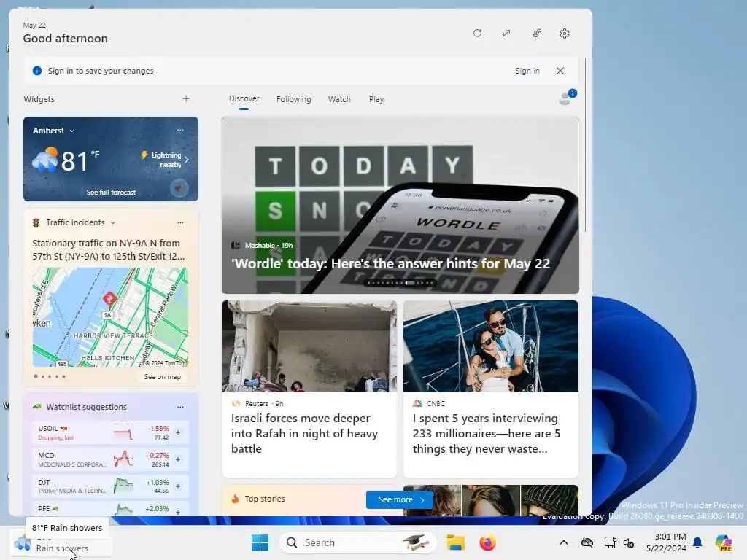Open the Windows Start menu
This screenshot has height=560, width=747.
coord(260,542)
